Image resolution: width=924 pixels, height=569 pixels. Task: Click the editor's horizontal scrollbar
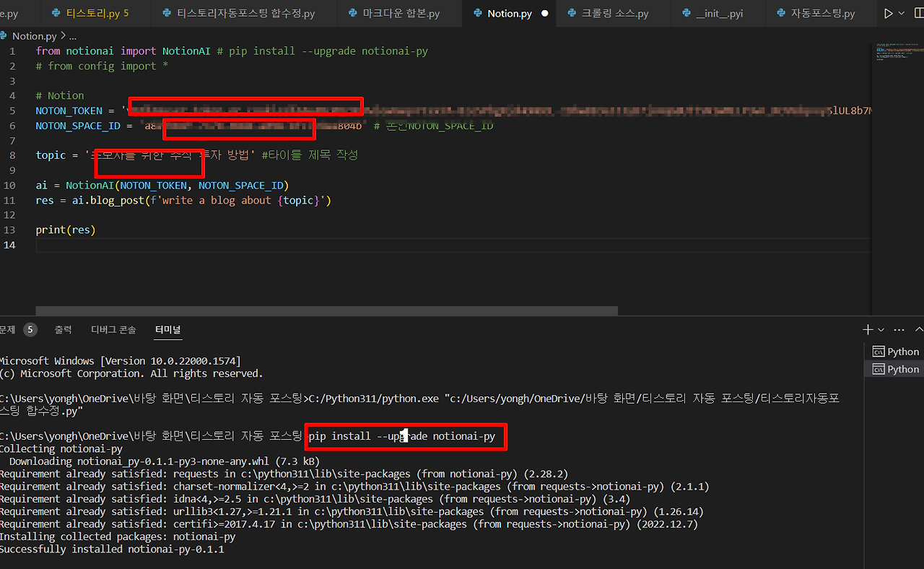pos(309,311)
